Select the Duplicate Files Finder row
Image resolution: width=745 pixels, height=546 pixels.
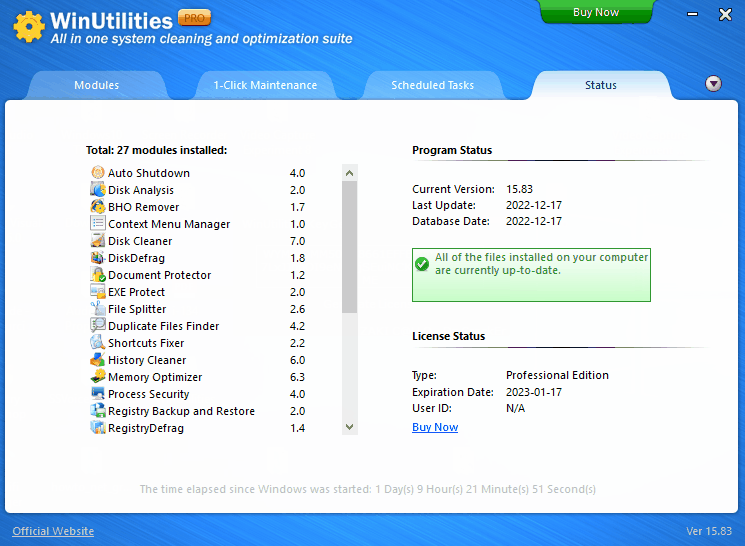(x=199, y=326)
